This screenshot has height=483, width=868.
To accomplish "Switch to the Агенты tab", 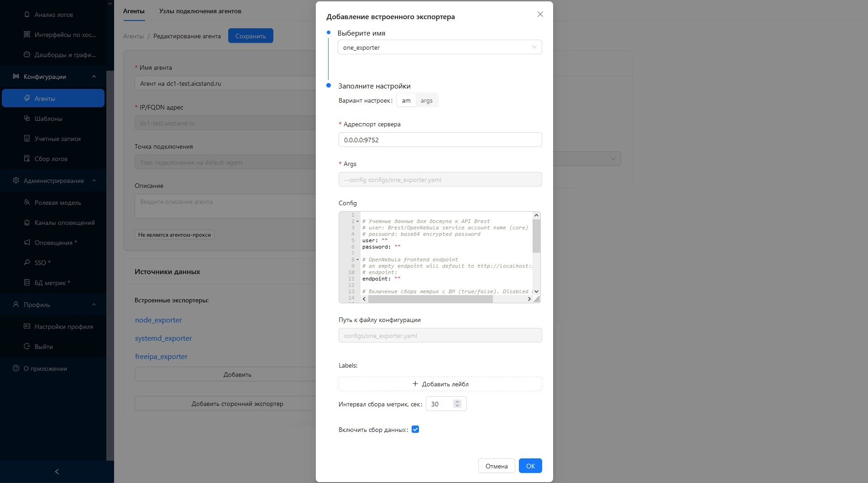I will pyautogui.click(x=134, y=11).
